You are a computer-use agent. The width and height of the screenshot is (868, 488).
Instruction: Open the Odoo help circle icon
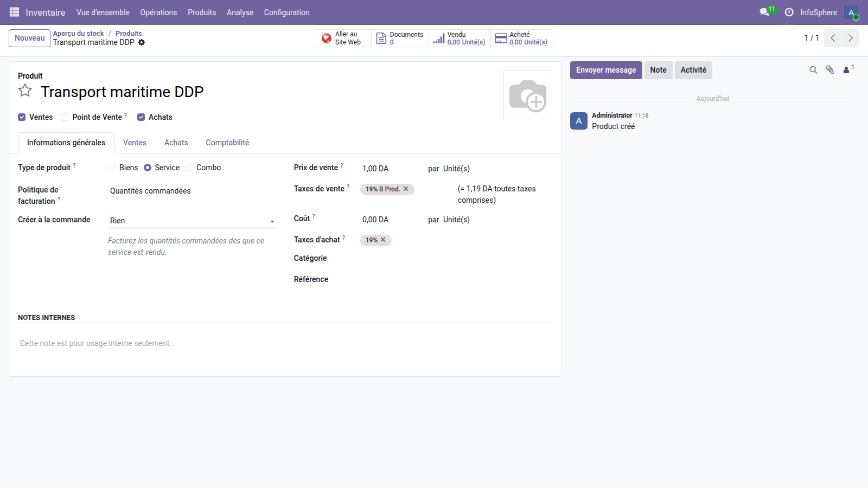point(789,12)
